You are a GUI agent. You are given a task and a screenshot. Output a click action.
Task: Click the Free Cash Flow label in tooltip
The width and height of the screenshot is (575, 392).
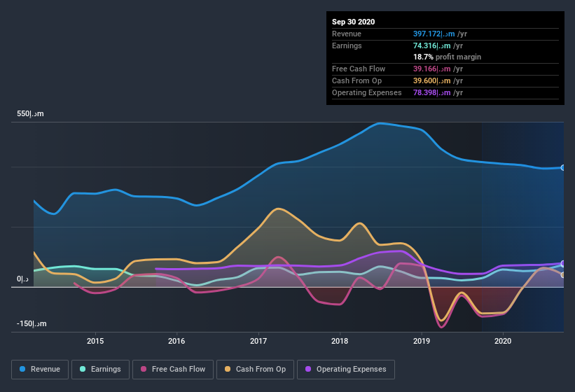(359, 69)
